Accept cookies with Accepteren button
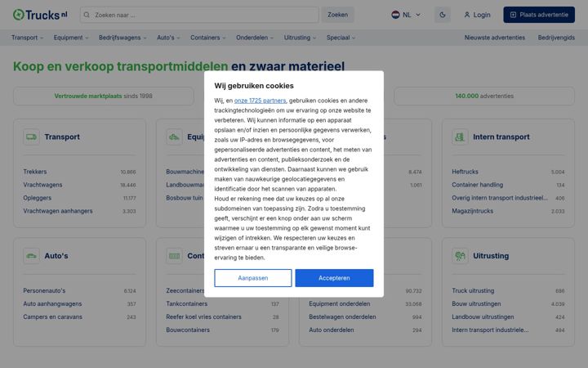This screenshot has height=368, width=588. click(334, 278)
